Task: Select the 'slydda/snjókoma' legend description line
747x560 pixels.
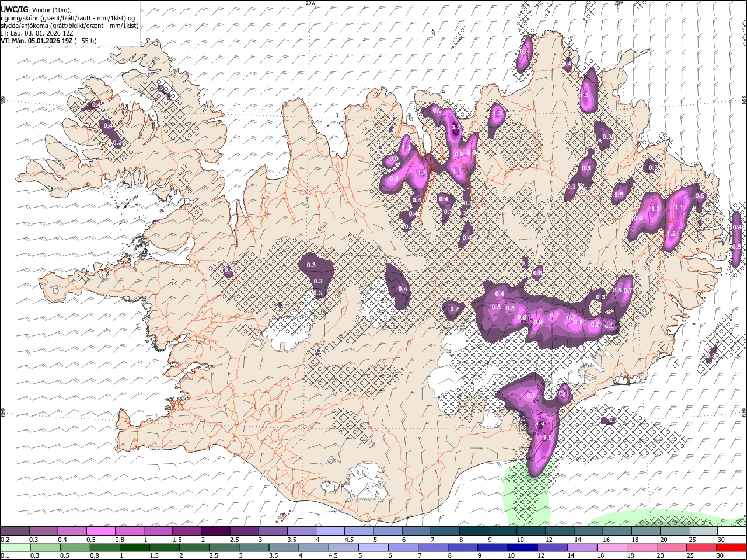Action: tap(69, 26)
